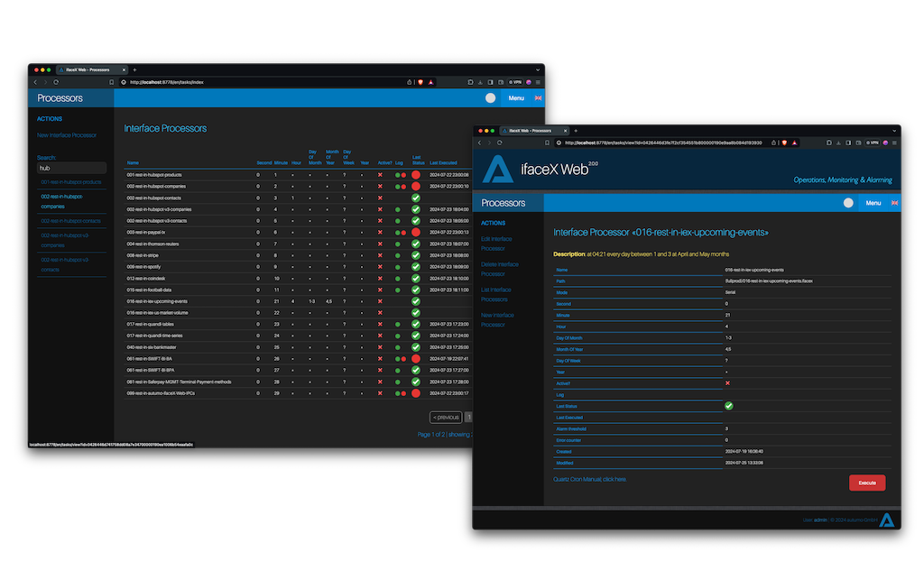924x570 pixels.
Task: Click the Search input field containing hub
Action: [71, 168]
